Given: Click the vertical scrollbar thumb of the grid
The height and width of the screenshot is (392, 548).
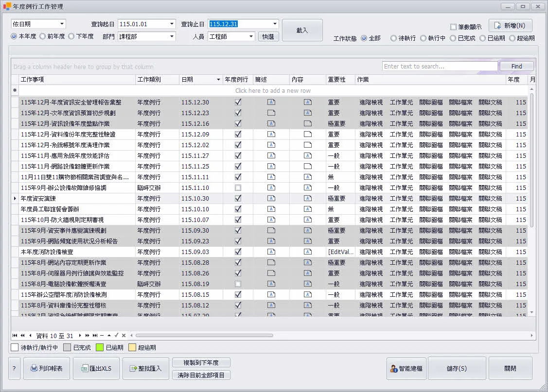Looking at the screenshot, I should (x=531, y=160).
